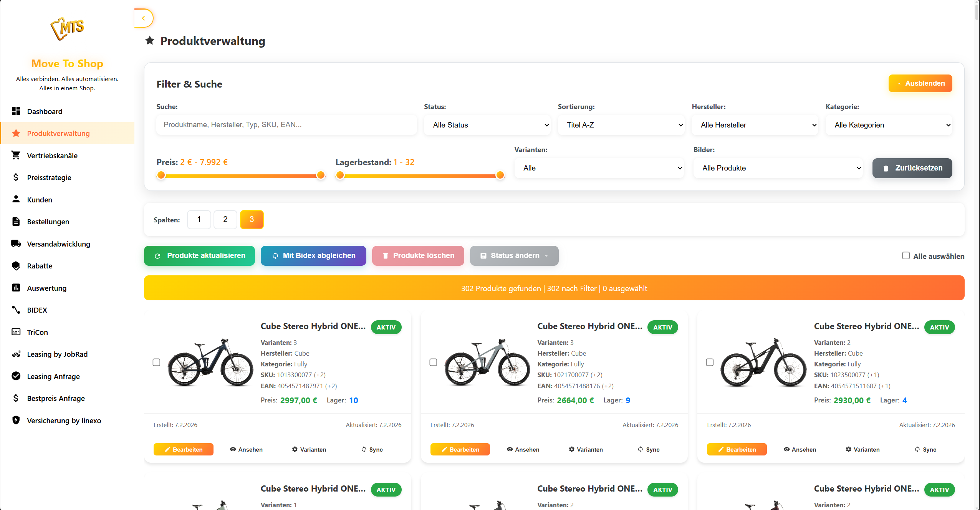Tick checkbox of first Cube Stereo product
Screen dimensions: 980x510
156,362
